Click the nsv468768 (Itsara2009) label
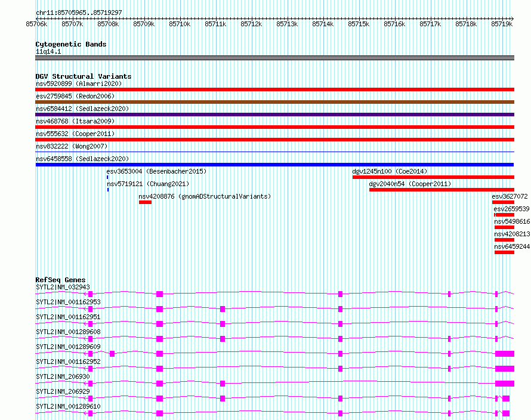 coord(75,121)
